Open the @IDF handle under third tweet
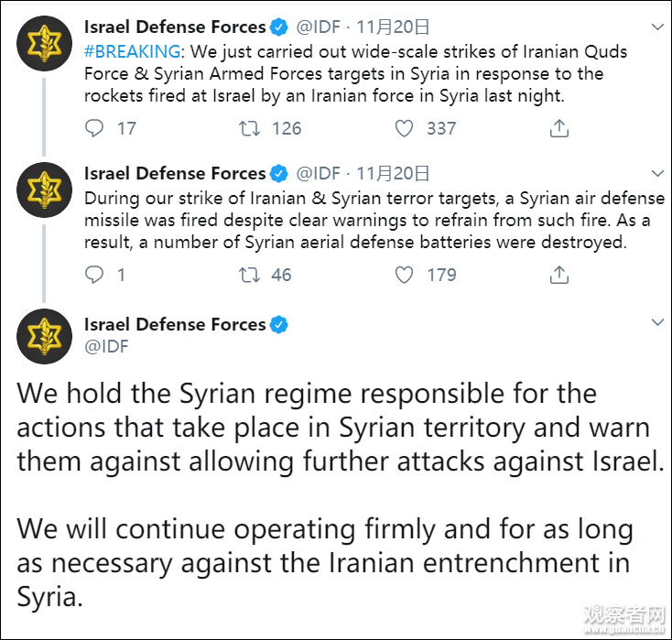This screenshot has height=640, width=672. pos(106,346)
